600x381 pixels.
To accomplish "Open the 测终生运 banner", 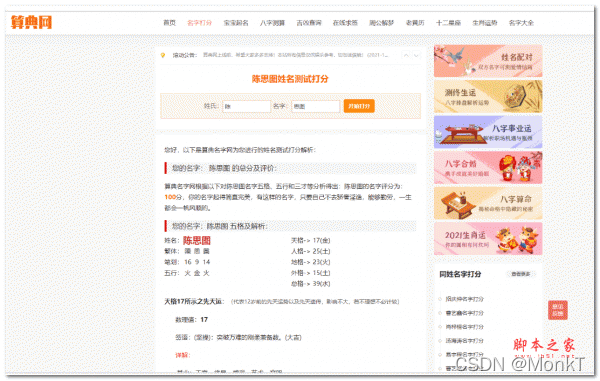I will pos(488,96).
